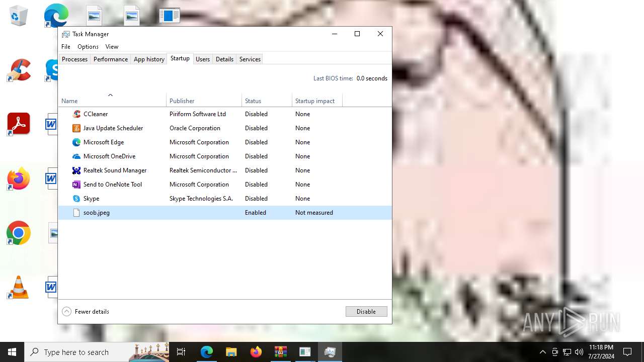Screen dimensions: 644x362
Task: Switch to the Performance tab
Action: 111,59
